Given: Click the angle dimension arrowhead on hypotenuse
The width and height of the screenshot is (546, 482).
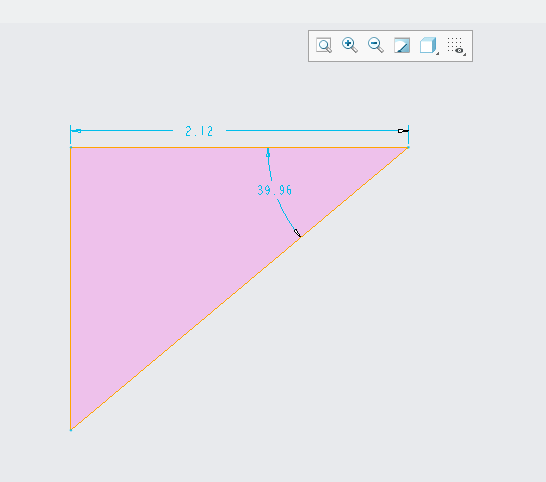Looking at the screenshot, I should (x=297, y=233).
